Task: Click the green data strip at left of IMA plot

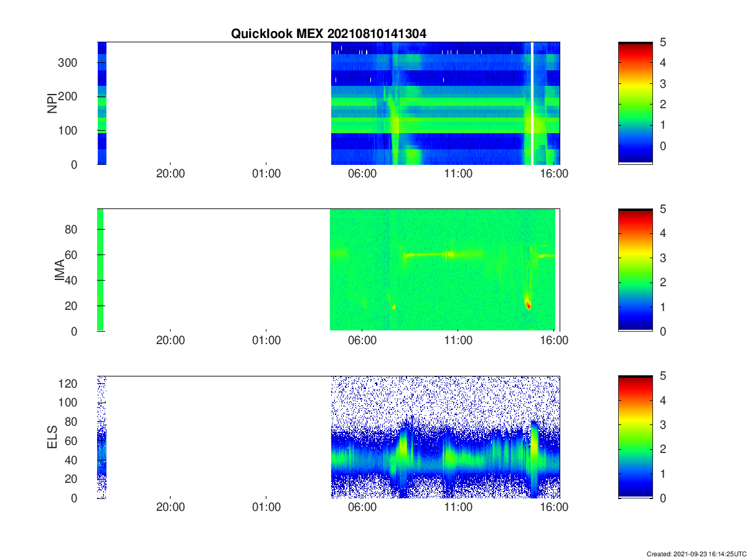Action: tap(100, 269)
